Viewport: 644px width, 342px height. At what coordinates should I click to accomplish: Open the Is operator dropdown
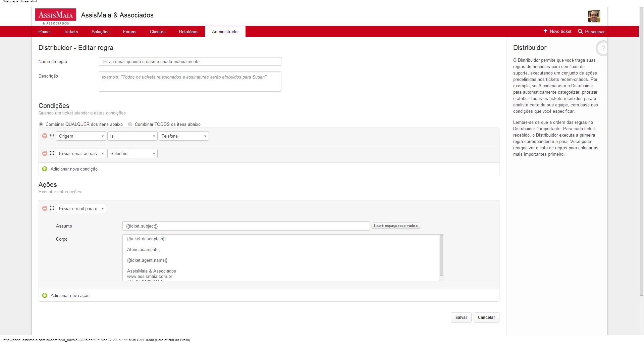(x=132, y=136)
